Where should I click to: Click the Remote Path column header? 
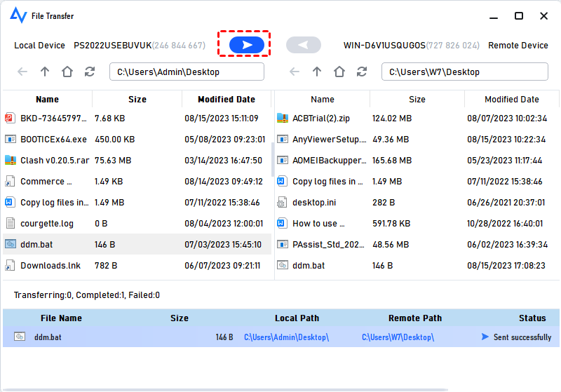415,318
